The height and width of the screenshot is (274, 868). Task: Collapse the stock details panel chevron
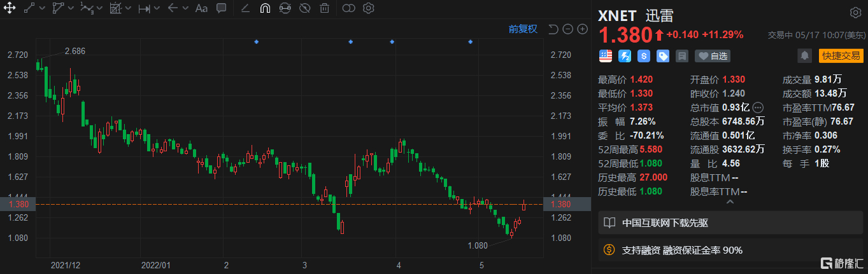(x=729, y=202)
